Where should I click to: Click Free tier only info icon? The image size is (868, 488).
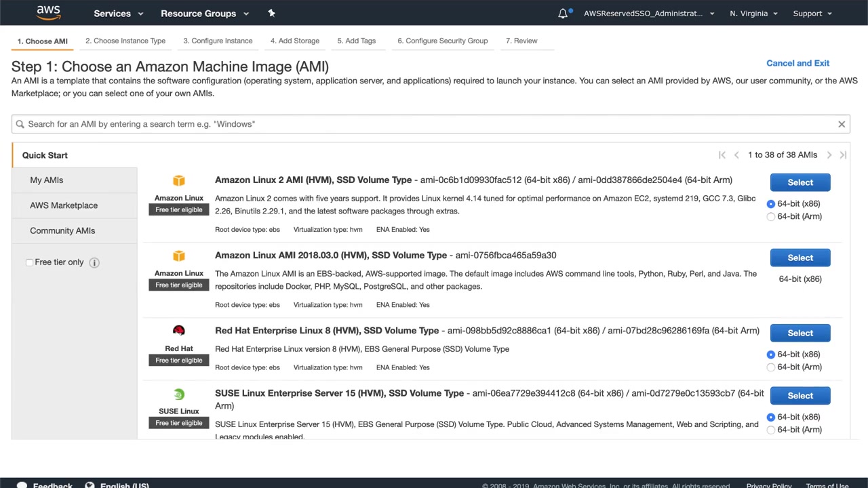point(94,262)
